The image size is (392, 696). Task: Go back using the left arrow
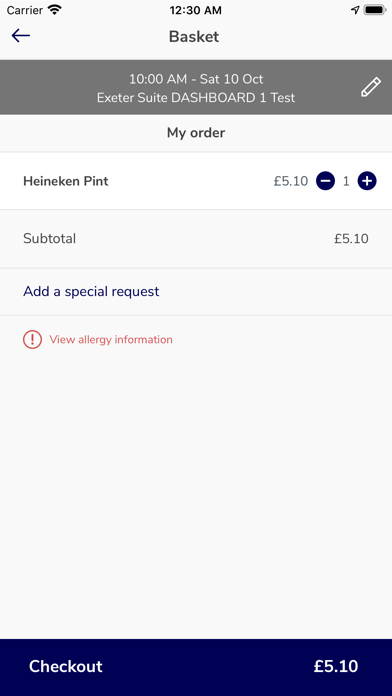[x=20, y=36]
